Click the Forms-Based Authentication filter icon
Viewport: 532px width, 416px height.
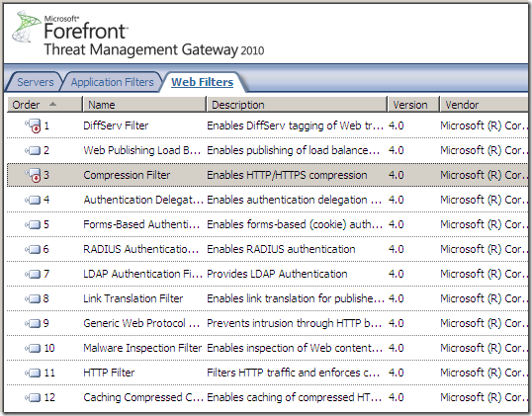point(33,224)
